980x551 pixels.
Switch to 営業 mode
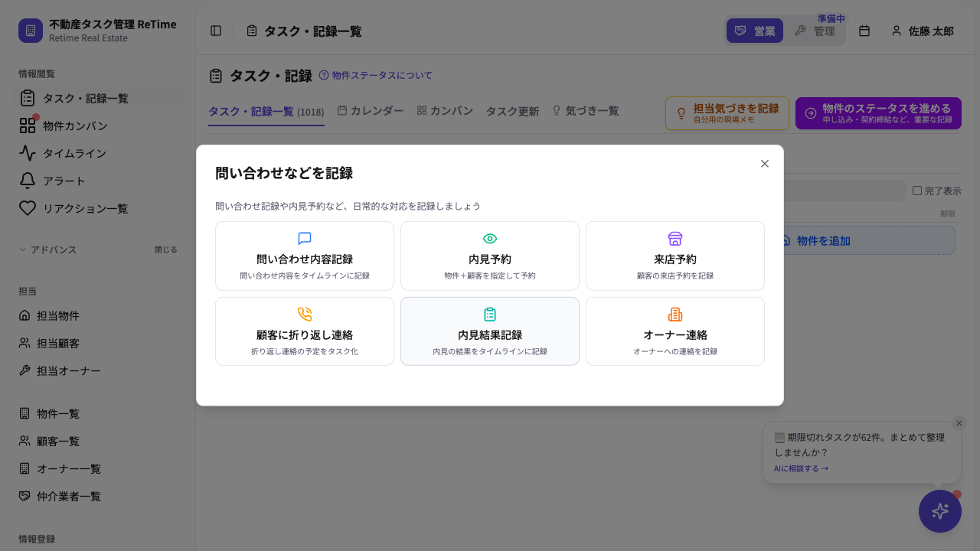pos(755,31)
